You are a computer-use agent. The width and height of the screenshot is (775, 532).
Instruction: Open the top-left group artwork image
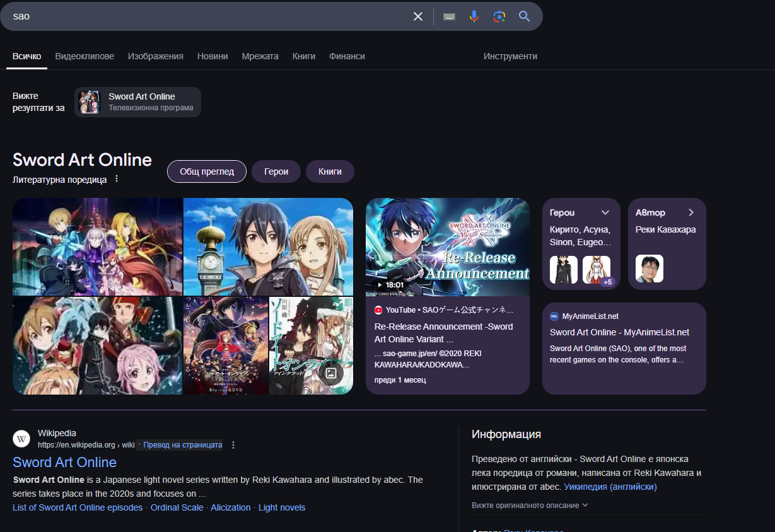[x=98, y=247]
